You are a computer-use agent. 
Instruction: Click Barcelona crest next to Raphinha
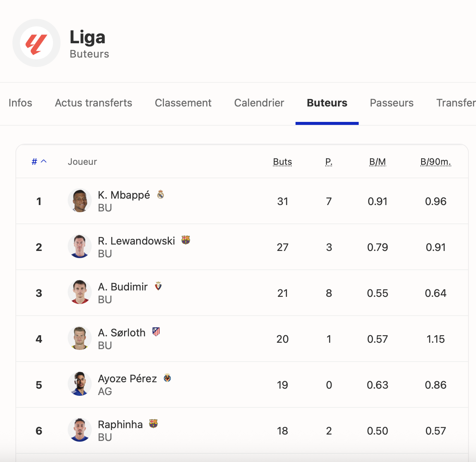(153, 424)
